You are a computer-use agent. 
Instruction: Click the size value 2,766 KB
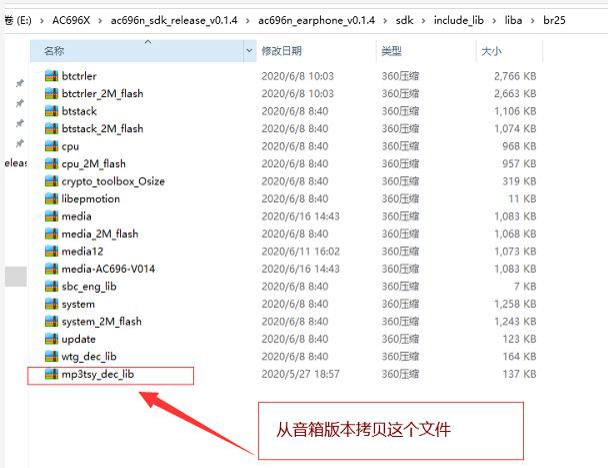coord(515,76)
